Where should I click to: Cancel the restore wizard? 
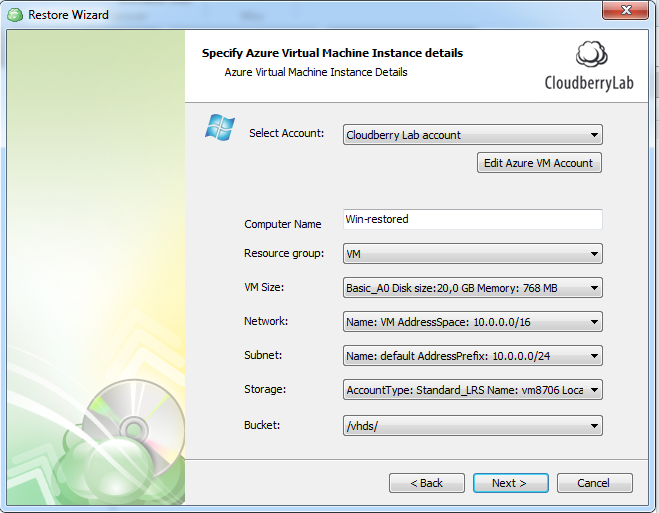tap(594, 483)
